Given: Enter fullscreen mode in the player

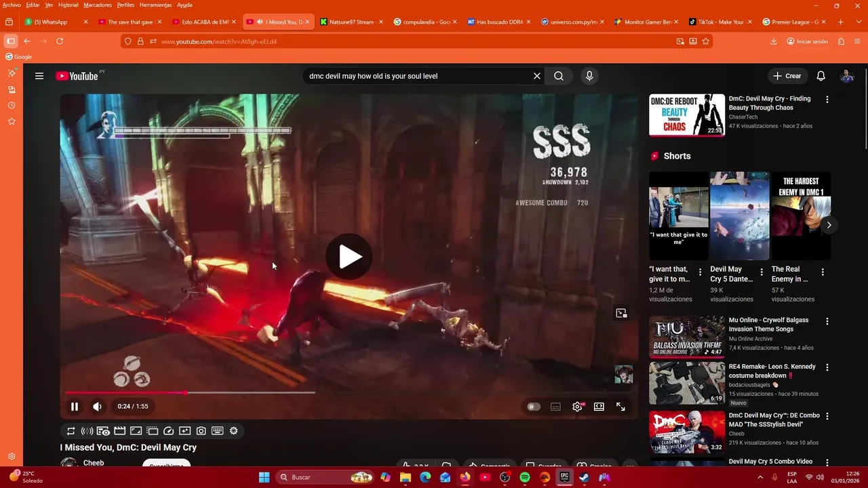Looking at the screenshot, I should point(620,407).
